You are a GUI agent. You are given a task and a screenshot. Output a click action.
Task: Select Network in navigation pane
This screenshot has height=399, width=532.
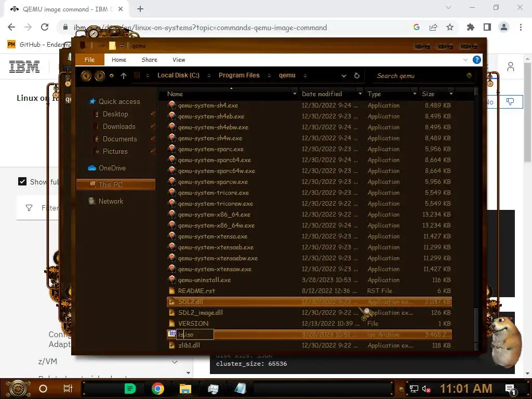[111, 201]
